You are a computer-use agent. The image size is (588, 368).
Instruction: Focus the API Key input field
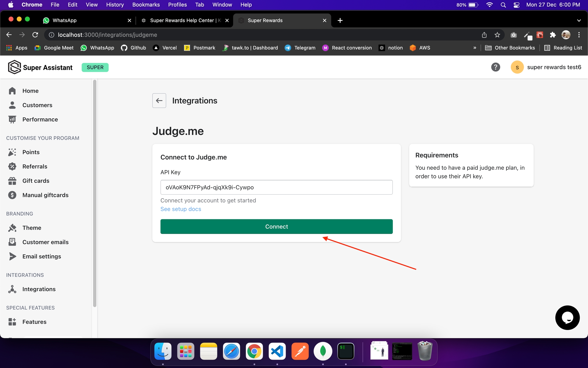pos(276,187)
